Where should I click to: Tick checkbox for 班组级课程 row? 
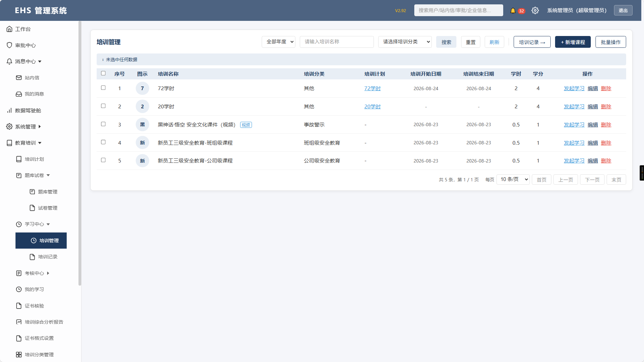[103, 142]
